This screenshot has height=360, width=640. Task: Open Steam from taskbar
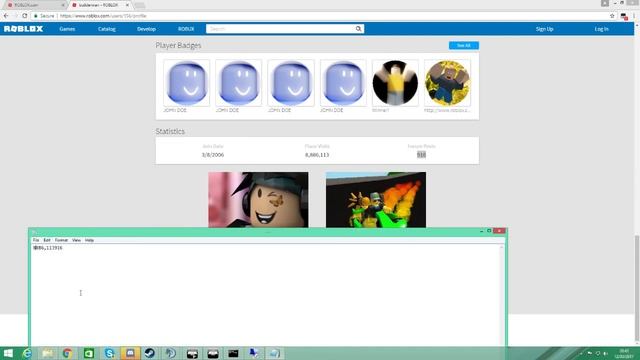click(150, 353)
